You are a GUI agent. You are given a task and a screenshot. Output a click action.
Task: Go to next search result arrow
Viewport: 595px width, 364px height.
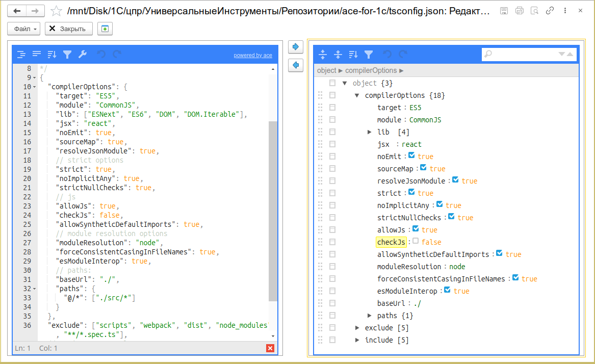[x=562, y=54]
